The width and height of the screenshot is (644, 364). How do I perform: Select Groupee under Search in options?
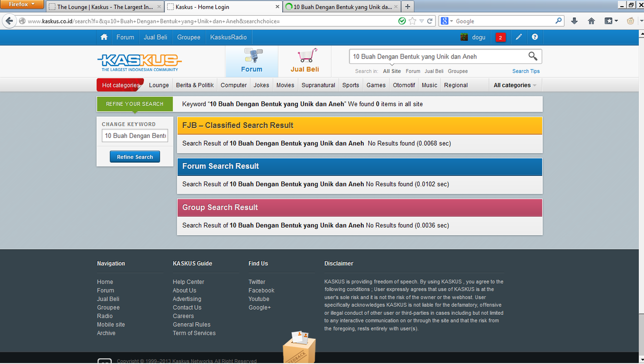[x=458, y=71]
